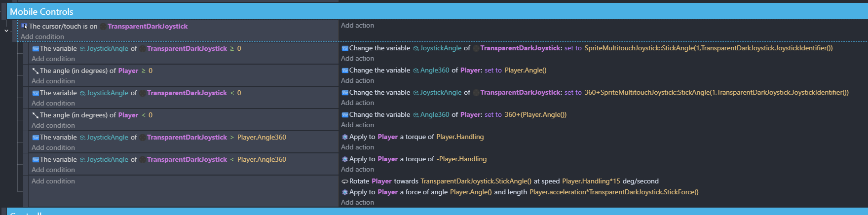Collapse the cursor/touch event with left chevron
Viewport: 868px width, 215px height.
pyautogui.click(x=6, y=31)
